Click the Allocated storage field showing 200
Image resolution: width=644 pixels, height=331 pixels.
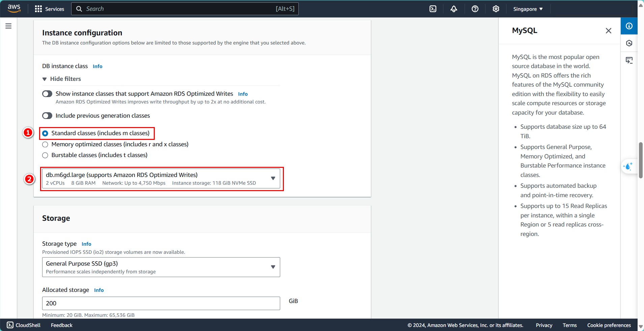161,303
